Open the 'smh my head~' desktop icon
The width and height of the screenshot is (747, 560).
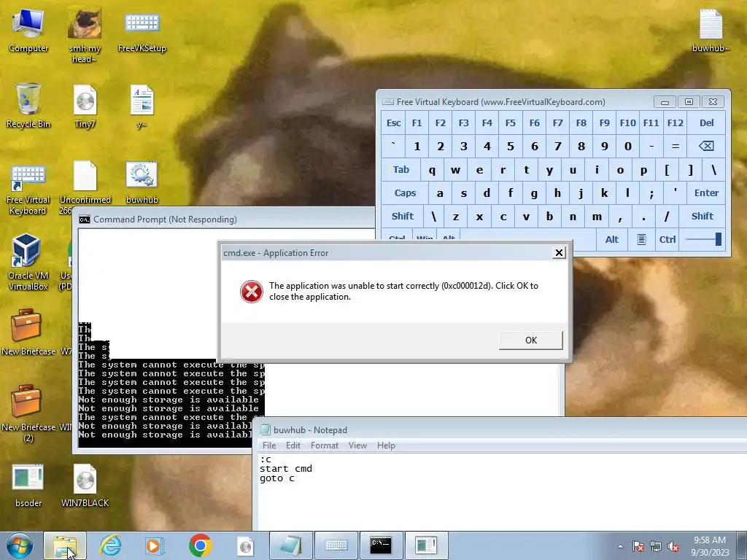(85, 36)
